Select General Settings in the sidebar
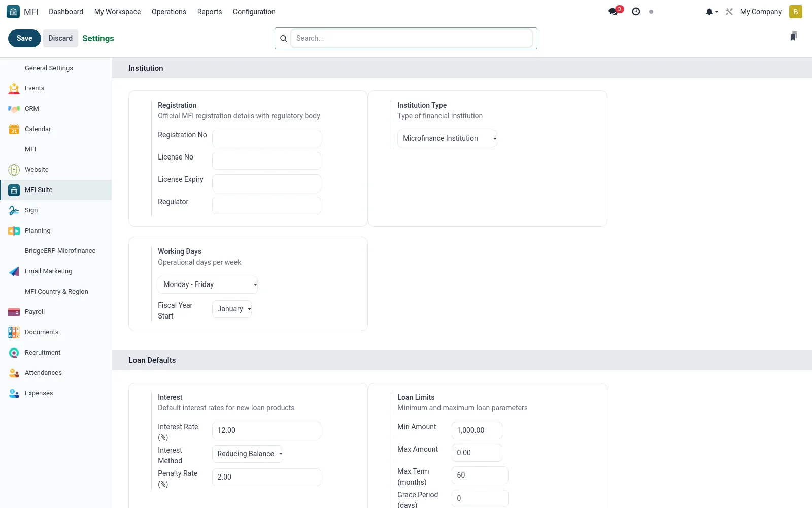Viewport: 812px width, 508px height. [56, 68]
